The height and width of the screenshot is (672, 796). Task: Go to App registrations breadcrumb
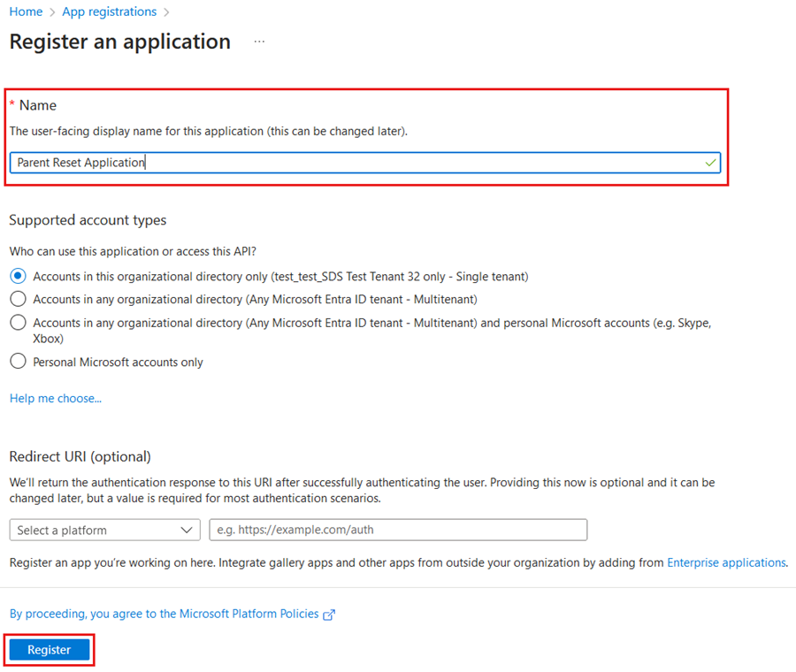click(x=109, y=11)
